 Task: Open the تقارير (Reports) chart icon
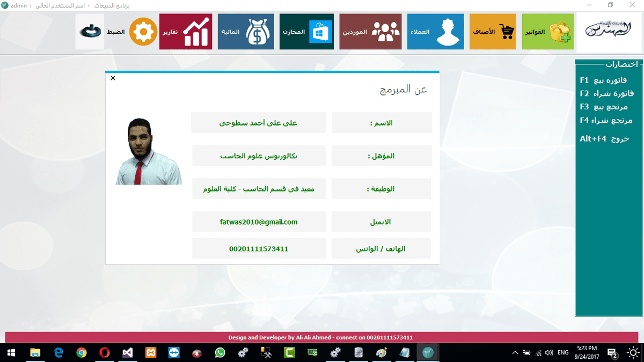185,32
